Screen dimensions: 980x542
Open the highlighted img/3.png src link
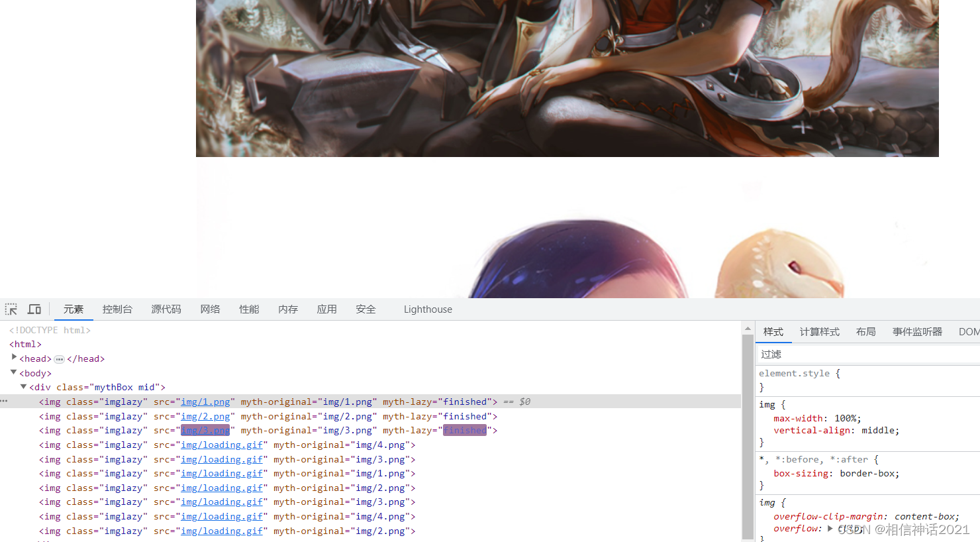pos(205,431)
